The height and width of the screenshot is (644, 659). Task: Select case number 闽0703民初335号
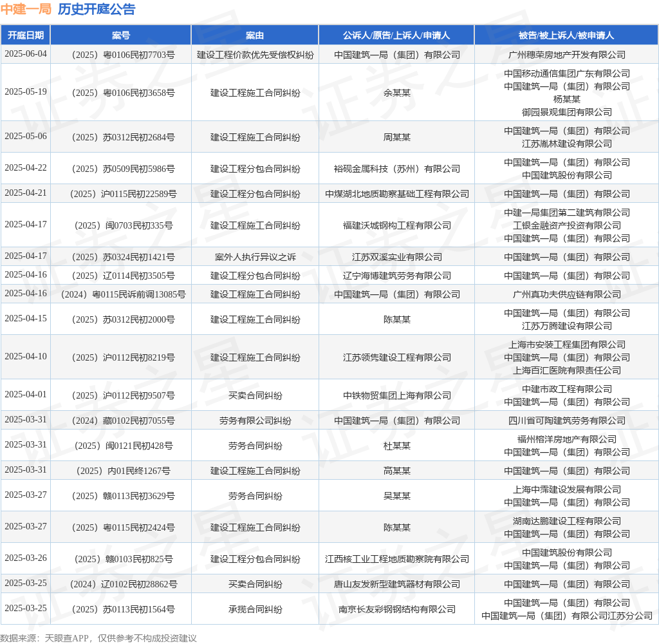(x=123, y=226)
